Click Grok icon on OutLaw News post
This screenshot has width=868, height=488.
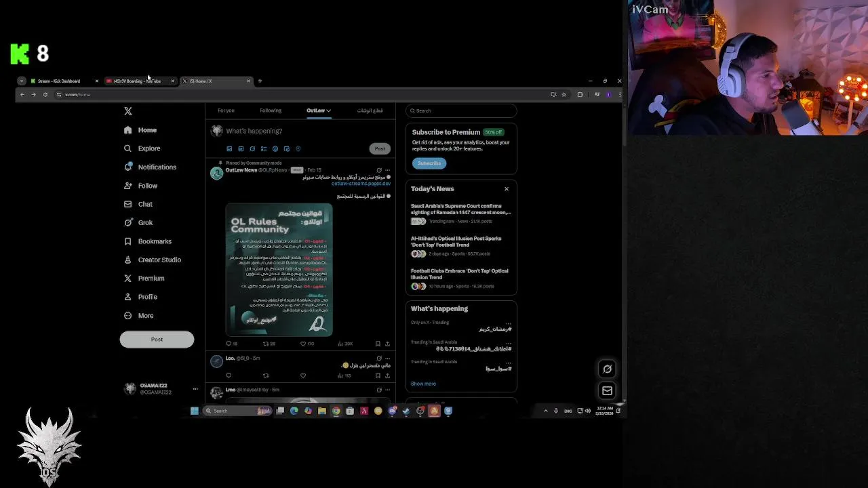(378, 170)
